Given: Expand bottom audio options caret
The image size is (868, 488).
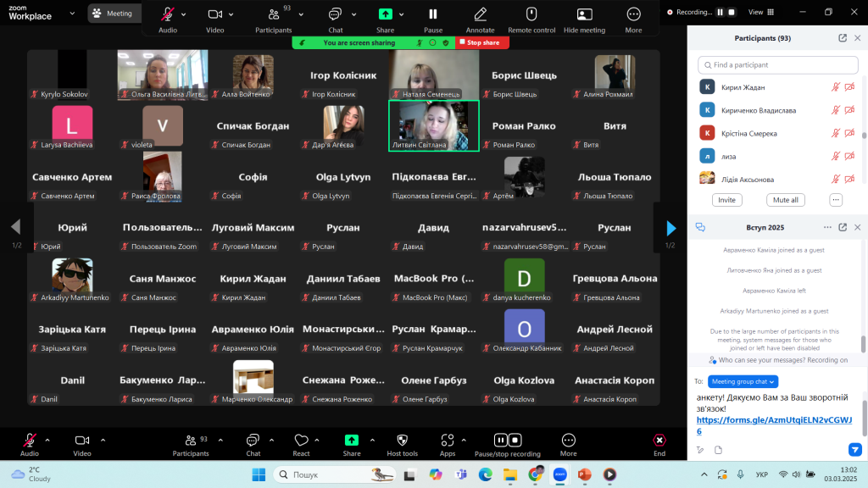Looking at the screenshot, I should 47,441.
